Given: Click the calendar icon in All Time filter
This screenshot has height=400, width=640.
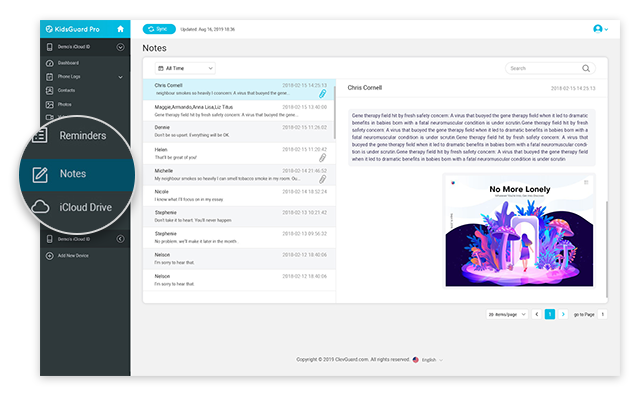Looking at the screenshot, I should tap(161, 68).
